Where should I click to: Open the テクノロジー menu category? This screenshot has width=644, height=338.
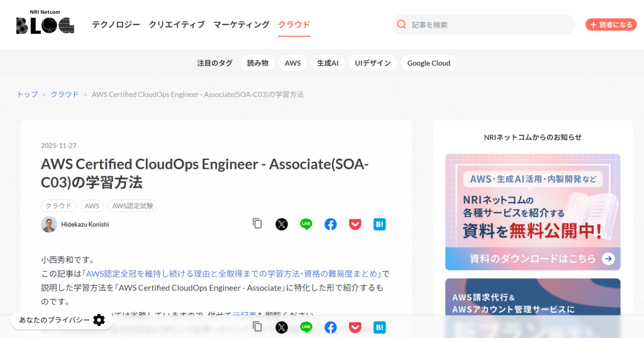click(116, 25)
